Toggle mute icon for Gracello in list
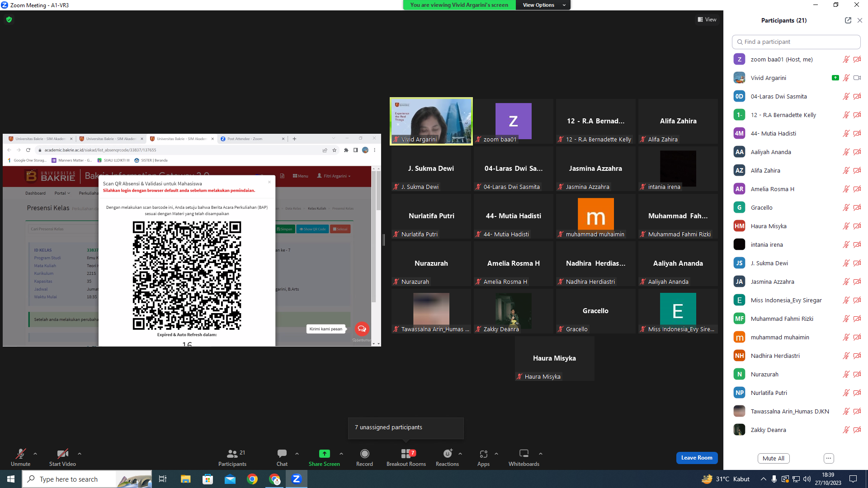 pyautogui.click(x=846, y=207)
